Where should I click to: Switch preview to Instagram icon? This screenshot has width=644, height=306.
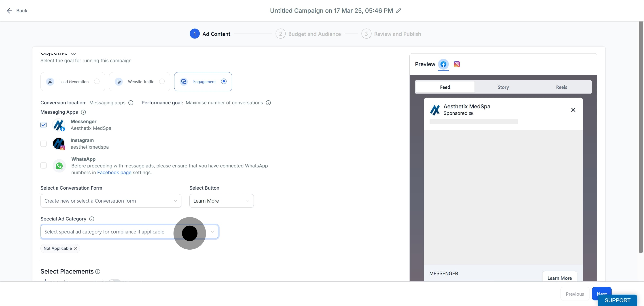coord(456,64)
